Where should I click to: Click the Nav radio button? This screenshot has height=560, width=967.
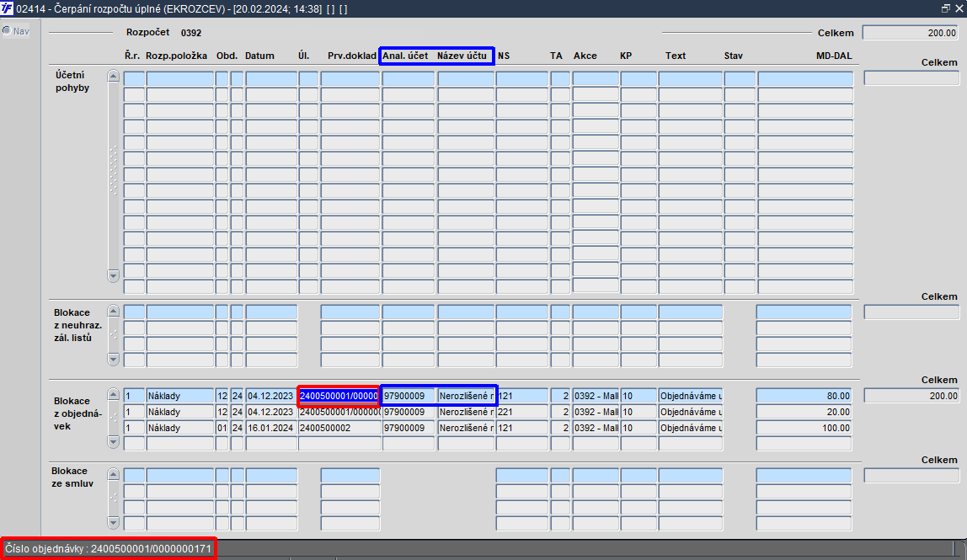[7, 31]
